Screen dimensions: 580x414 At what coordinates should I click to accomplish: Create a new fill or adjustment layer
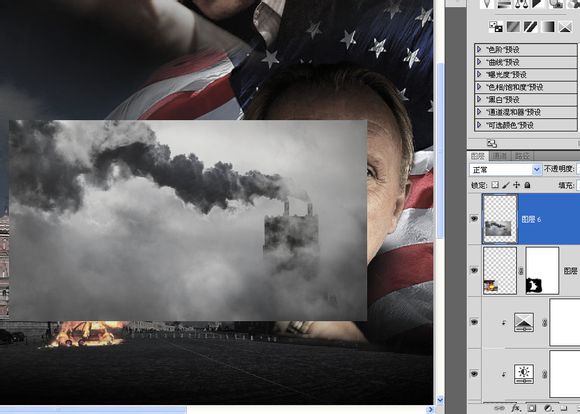click(549, 408)
